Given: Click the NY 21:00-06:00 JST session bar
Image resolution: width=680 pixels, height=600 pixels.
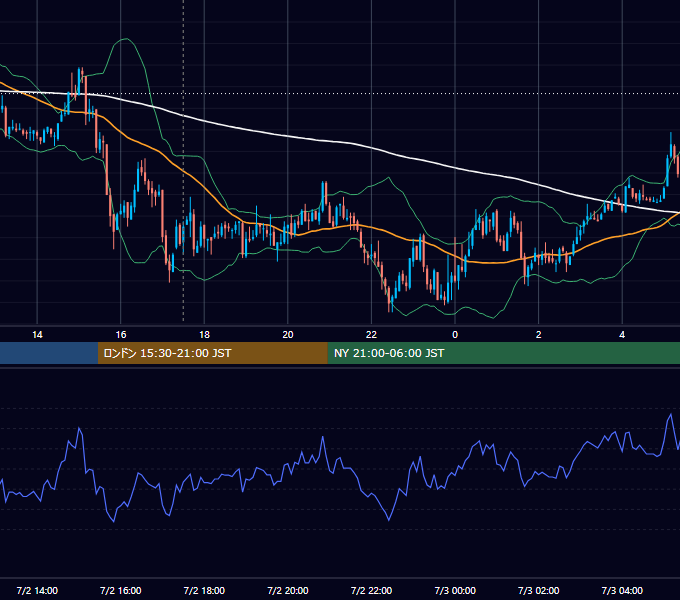Looking at the screenshot, I should 503,353.
